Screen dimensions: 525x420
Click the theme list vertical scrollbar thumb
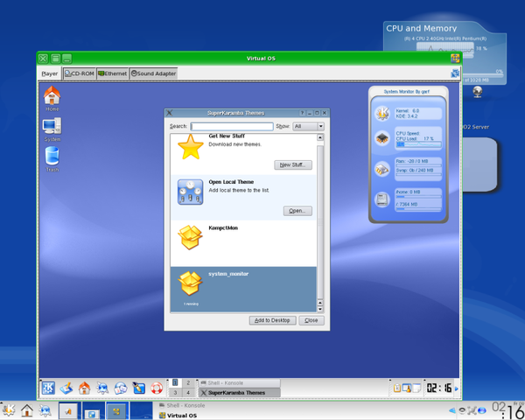coord(320,221)
